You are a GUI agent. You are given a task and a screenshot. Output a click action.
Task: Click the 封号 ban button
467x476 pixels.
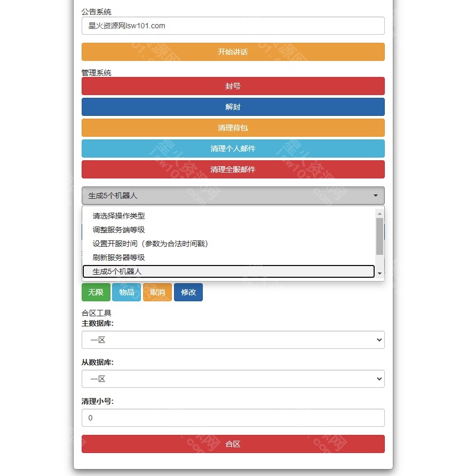tap(232, 86)
